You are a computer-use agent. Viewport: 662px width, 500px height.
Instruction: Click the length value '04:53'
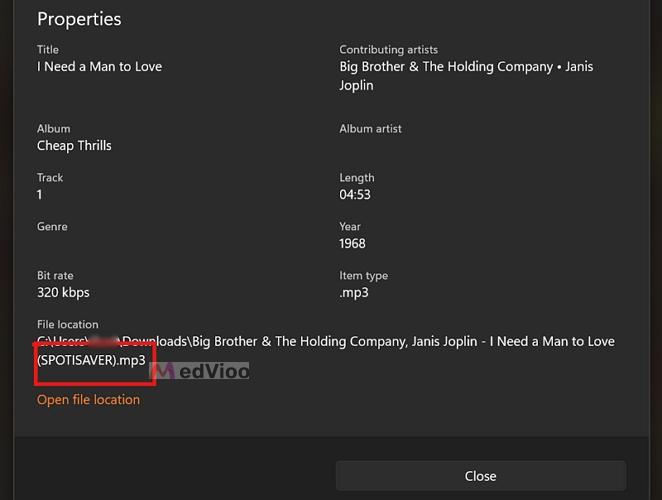(355, 194)
